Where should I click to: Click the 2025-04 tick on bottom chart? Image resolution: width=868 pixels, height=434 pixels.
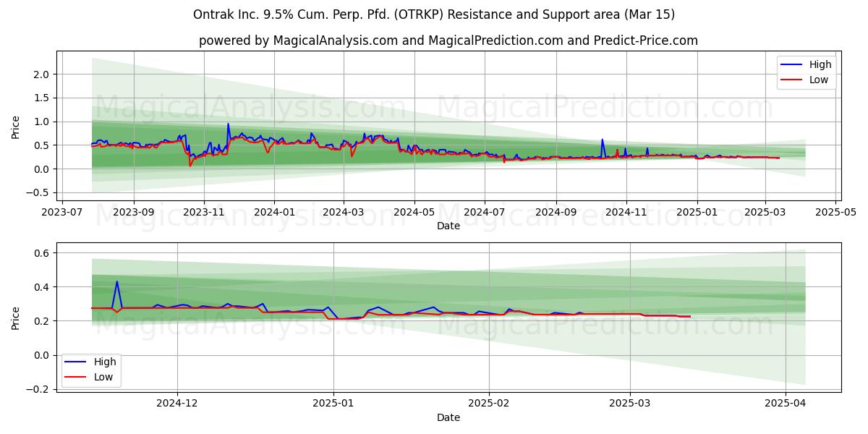tap(786, 404)
